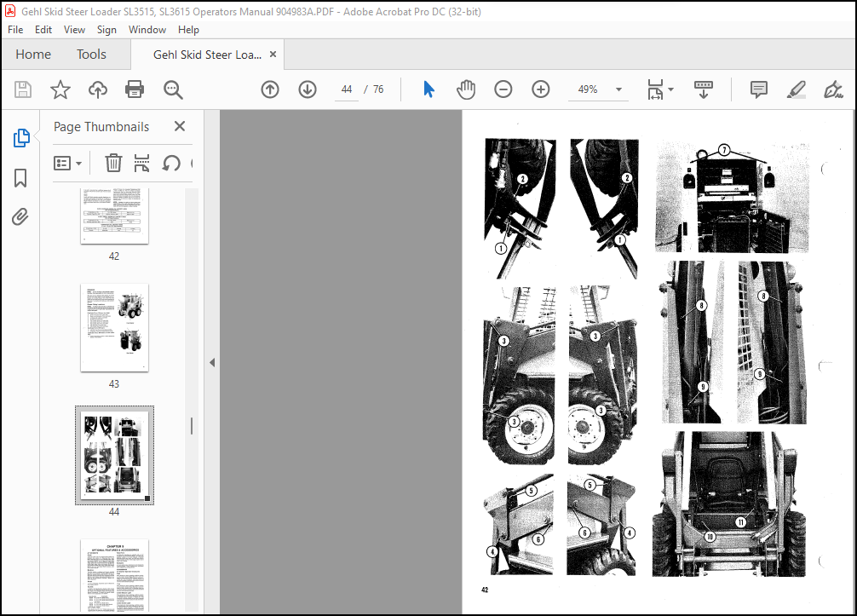
Task: Expand the page fit options dropdown arrow
Action: tap(670, 89)
